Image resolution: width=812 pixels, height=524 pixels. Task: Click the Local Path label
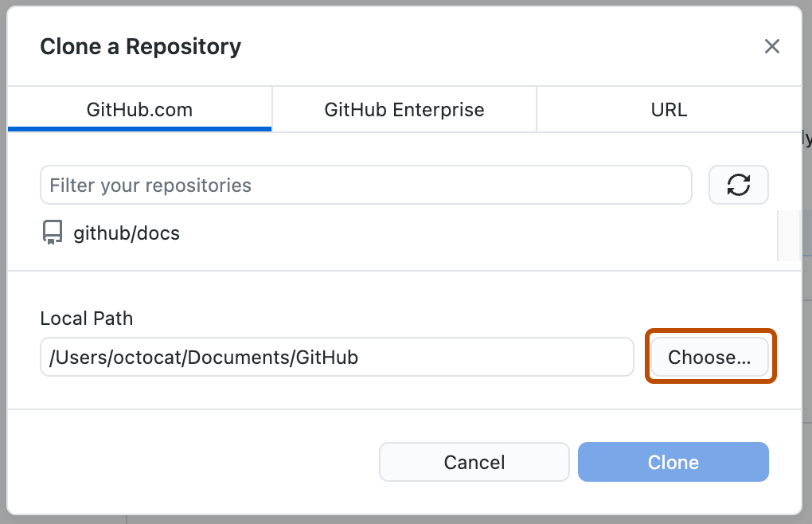click(x=86, y=318)
